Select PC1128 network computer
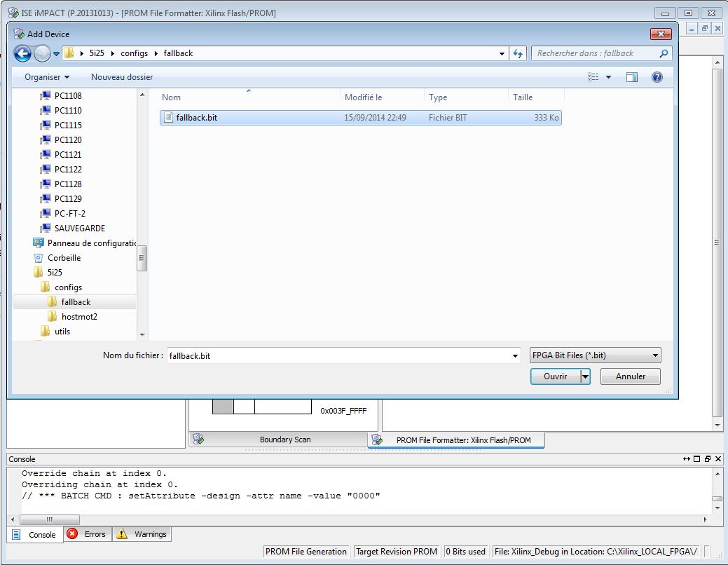The height and width of the screenshot is (565, 728). click(67, 184)
